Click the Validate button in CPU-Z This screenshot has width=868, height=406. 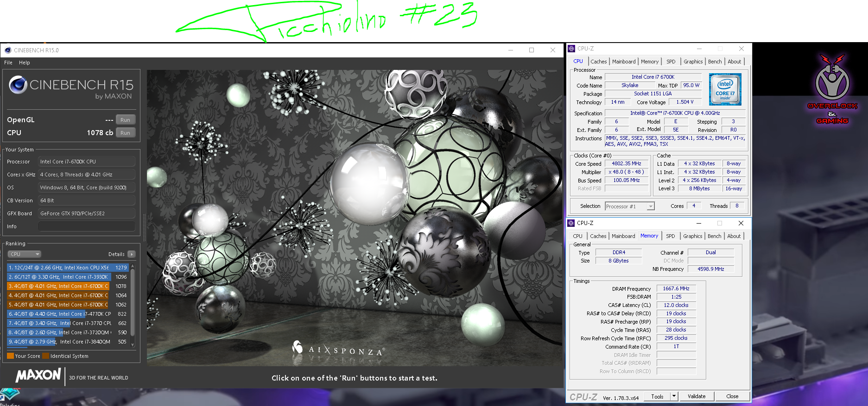point(697,396)
